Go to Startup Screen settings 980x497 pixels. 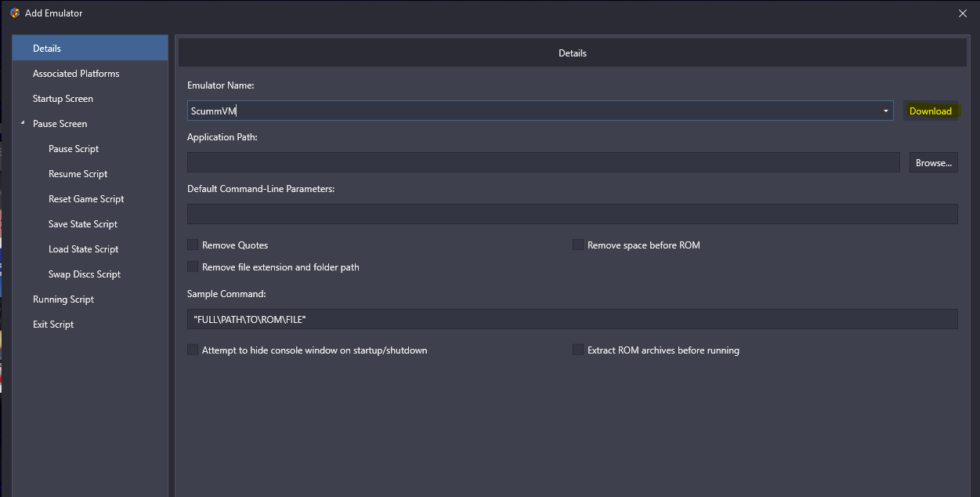tap(63, 99)
